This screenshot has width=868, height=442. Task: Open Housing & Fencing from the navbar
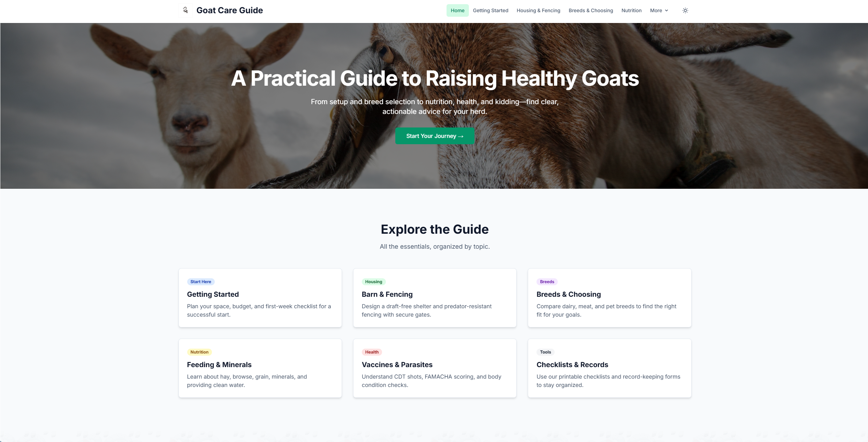[x=538, y=10]
